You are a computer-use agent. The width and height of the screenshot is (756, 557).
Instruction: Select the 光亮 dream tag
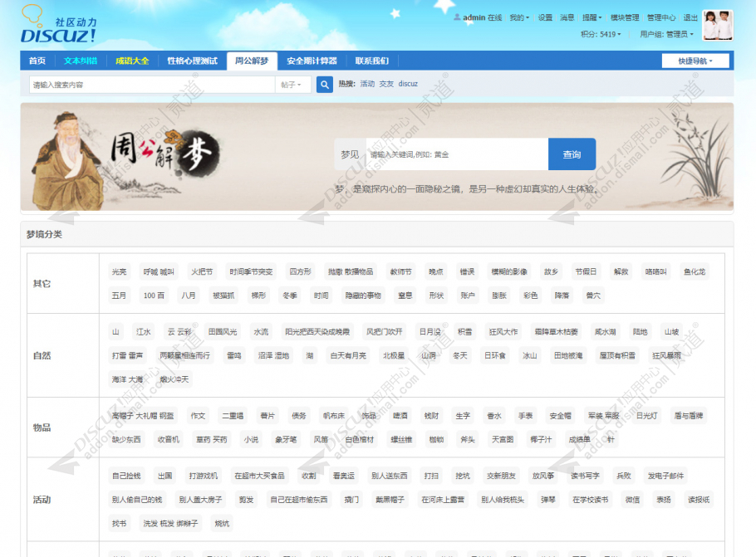pyautogui.click(x=119, y=271)
